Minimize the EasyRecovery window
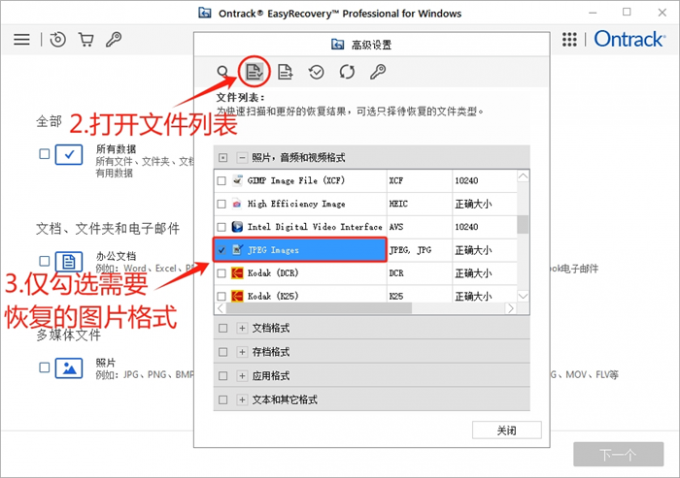 pyautogui.click(x=592, y=13)
